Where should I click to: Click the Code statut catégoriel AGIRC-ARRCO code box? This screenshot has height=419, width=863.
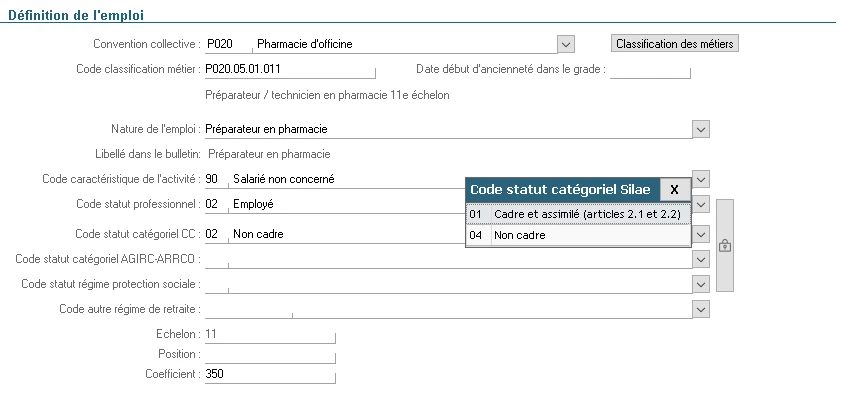coord(215,259)
